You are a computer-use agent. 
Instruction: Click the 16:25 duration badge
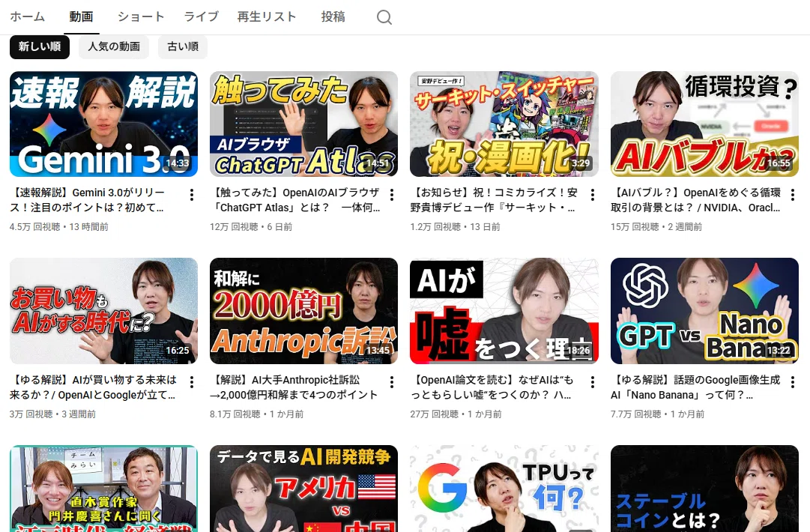click(x=177, y=350)
